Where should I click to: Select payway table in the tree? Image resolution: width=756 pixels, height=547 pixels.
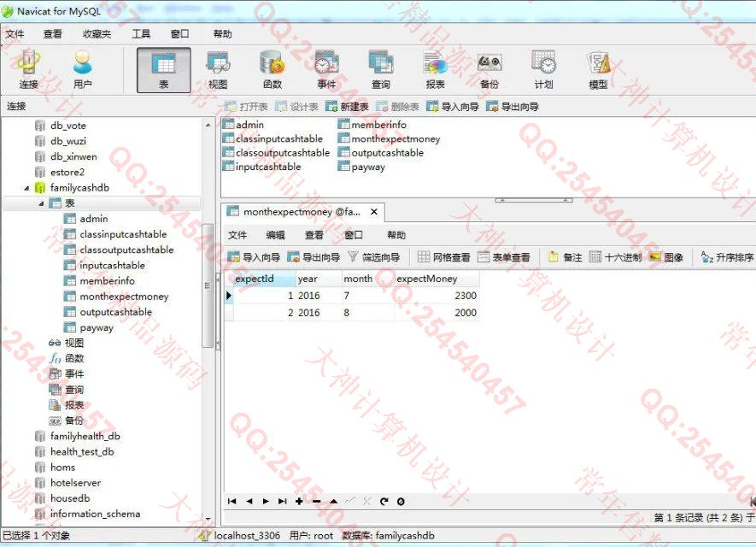pos(97,327)
